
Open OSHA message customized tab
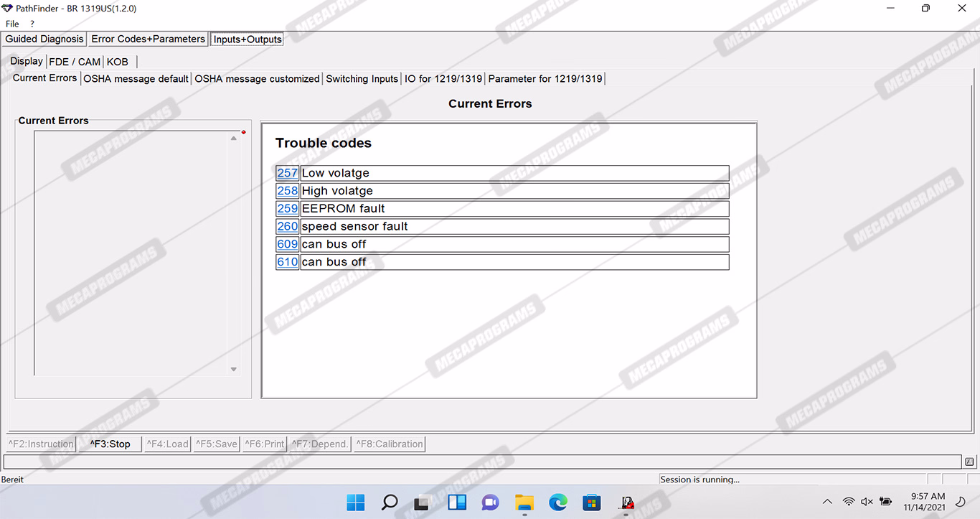(257, 78)
